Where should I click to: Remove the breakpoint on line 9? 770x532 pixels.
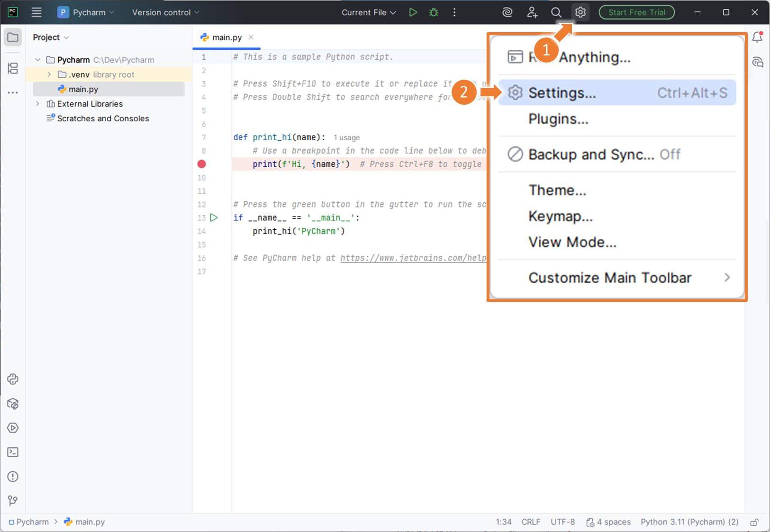click(202, 164)
